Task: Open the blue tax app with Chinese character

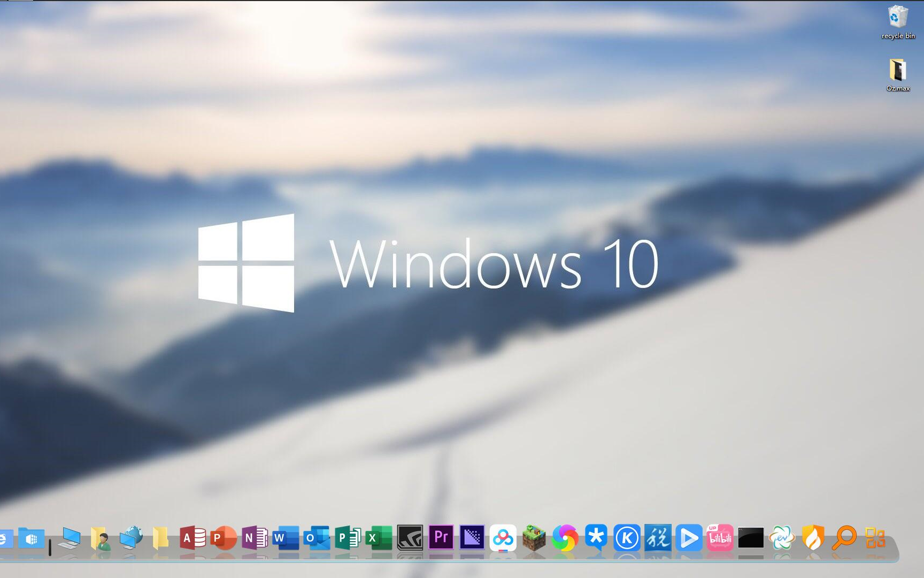Action: (658, 538)
